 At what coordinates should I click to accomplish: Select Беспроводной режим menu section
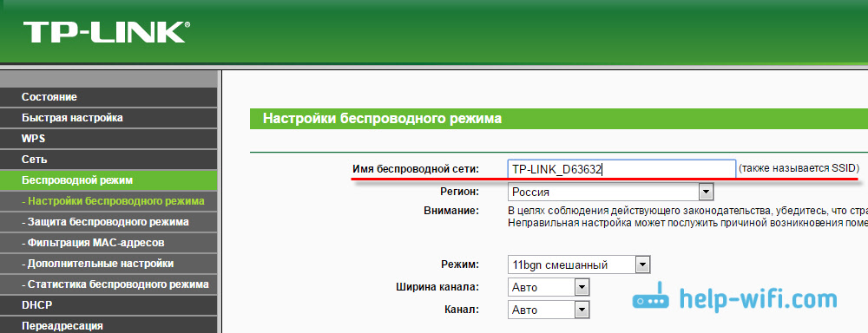coord(108,180)
